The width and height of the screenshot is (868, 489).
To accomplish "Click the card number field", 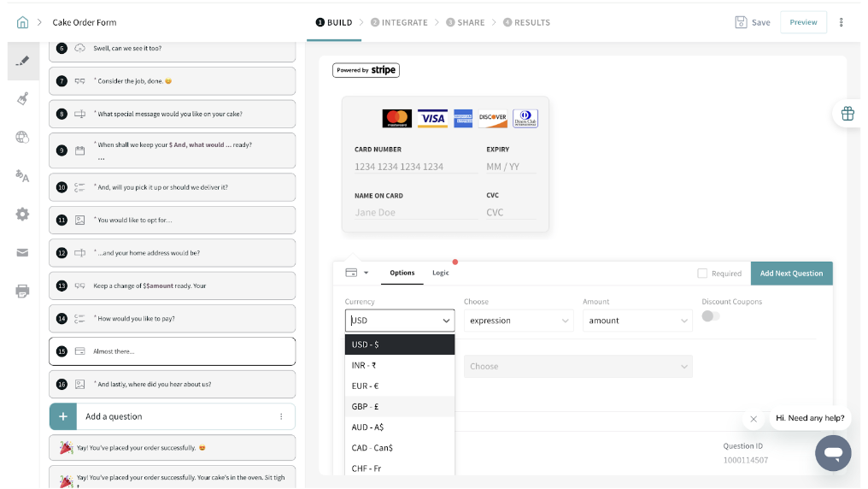I will pos(415,167).
